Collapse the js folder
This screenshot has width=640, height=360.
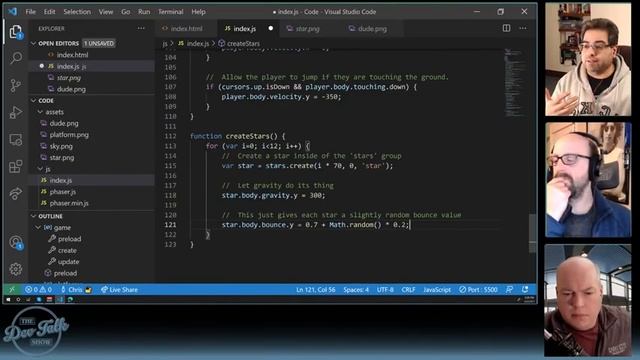pyautogui.click(x=40, y=169)
